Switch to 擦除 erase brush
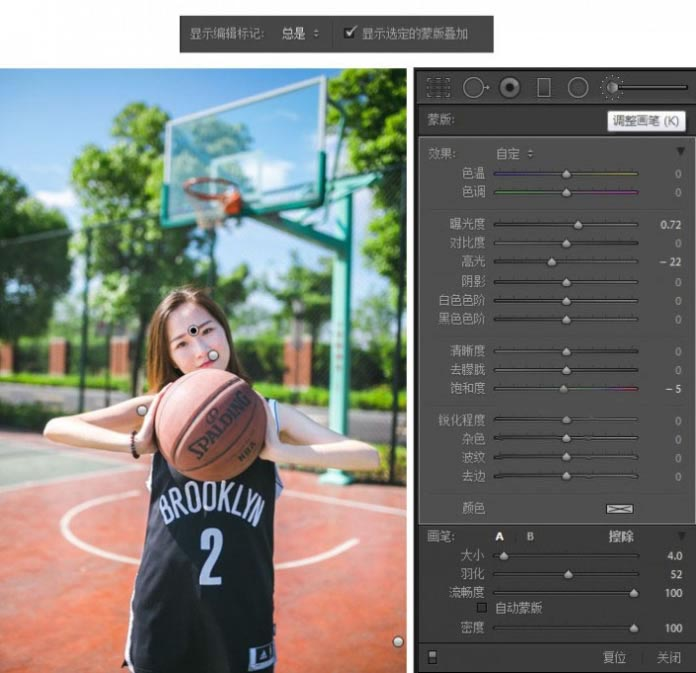 pyautogui.click(x=621, y=537)
